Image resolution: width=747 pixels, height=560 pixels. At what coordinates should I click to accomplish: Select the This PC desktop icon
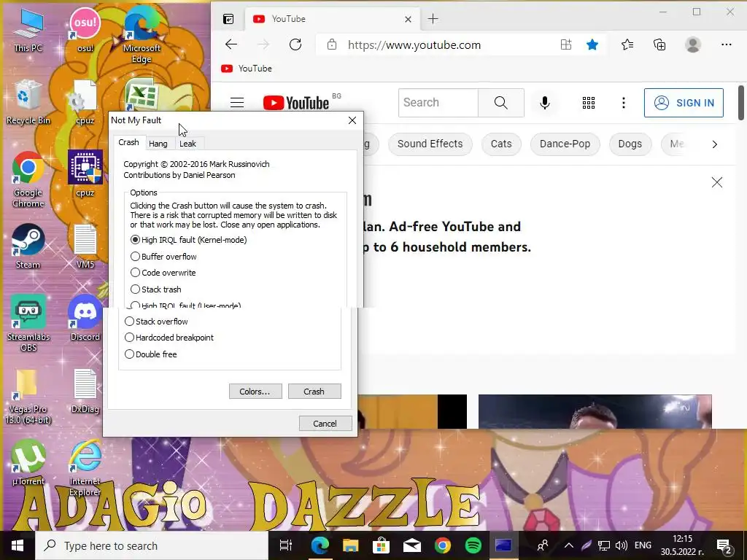(x=28, y=29)
